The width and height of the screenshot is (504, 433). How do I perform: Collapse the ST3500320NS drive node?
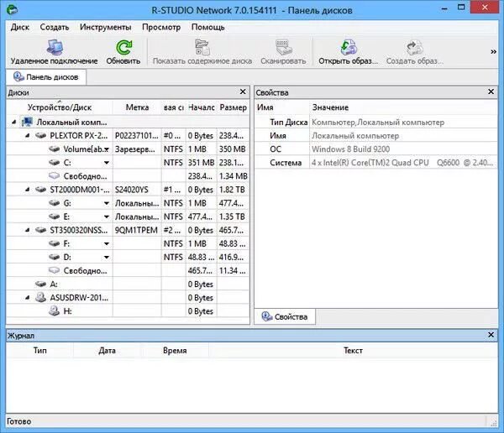coord(28,230)
